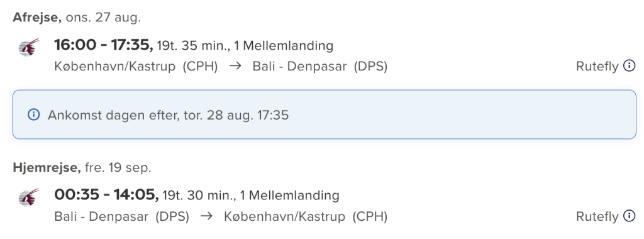This screenshot has width=644, height=239.
Task: Click 1 Mellemlanding on the return flight
Action: (289, 196)
